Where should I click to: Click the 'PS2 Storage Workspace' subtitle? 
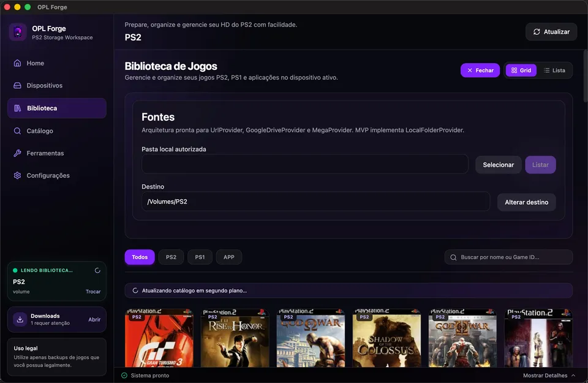[x=62, y=37]
